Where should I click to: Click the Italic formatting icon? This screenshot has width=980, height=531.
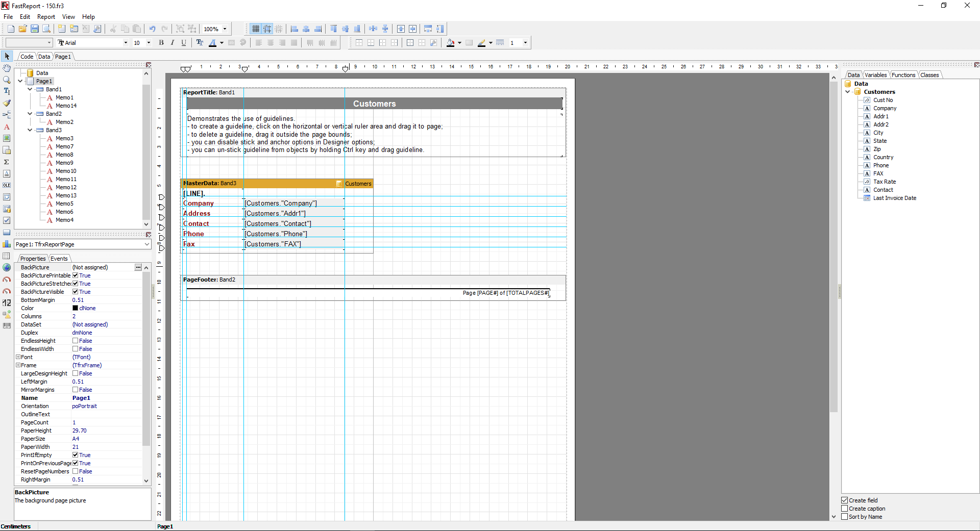pyautogui.click(x=173, y=43)
